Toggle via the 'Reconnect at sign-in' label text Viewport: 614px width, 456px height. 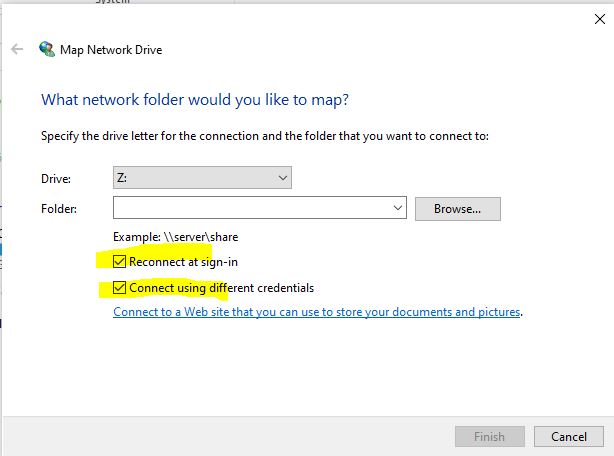pyautogui.click(x=183, y=262)
